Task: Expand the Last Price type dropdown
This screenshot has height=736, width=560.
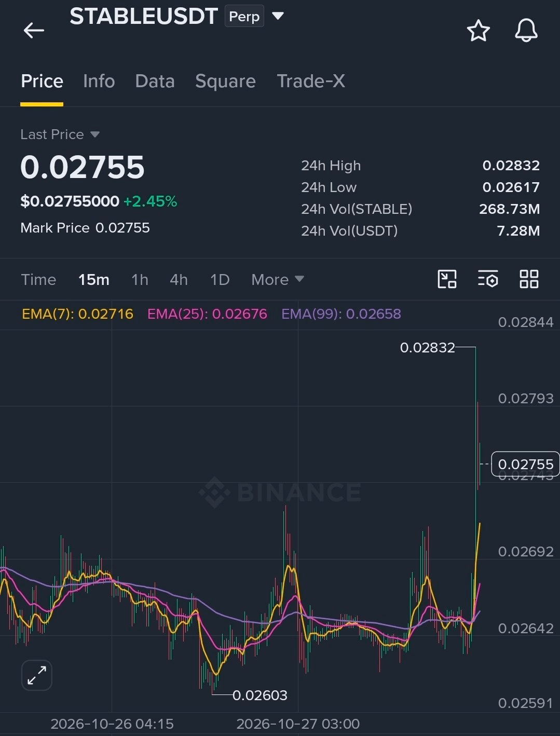Action: pyautogui.click(x=95, y=134)
